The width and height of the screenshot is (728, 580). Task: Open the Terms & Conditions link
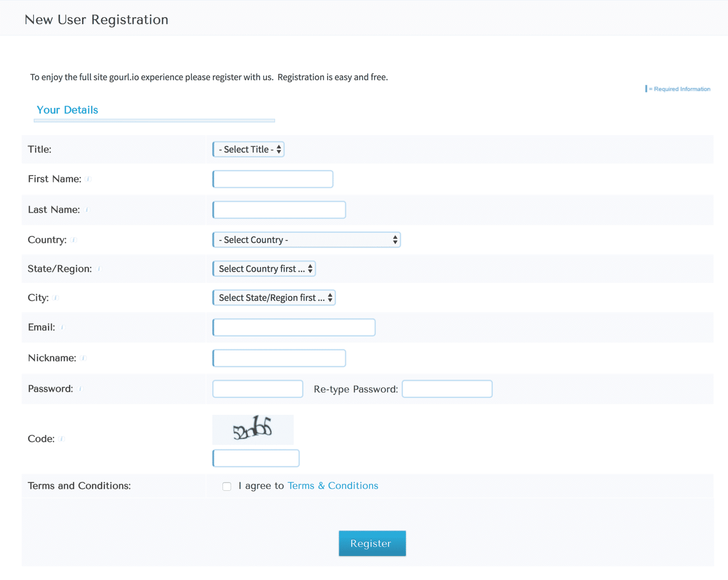pos(332,485)
